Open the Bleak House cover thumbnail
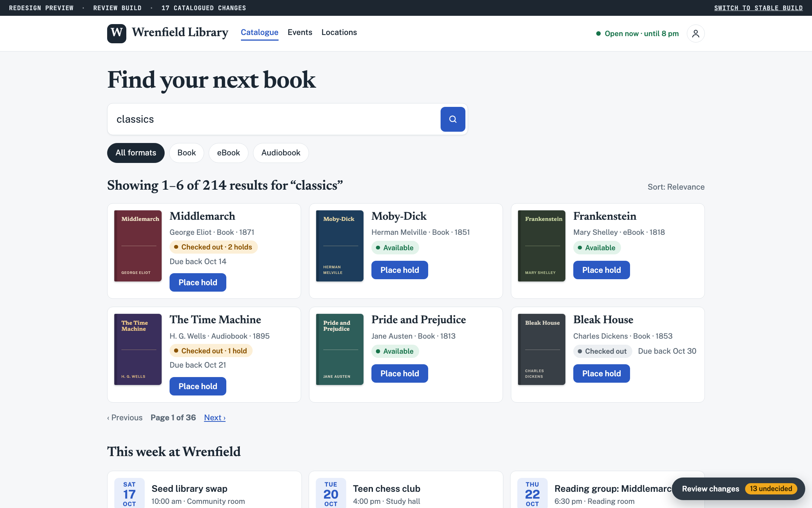This screenshot has height=508, width=812. [542, 349]
